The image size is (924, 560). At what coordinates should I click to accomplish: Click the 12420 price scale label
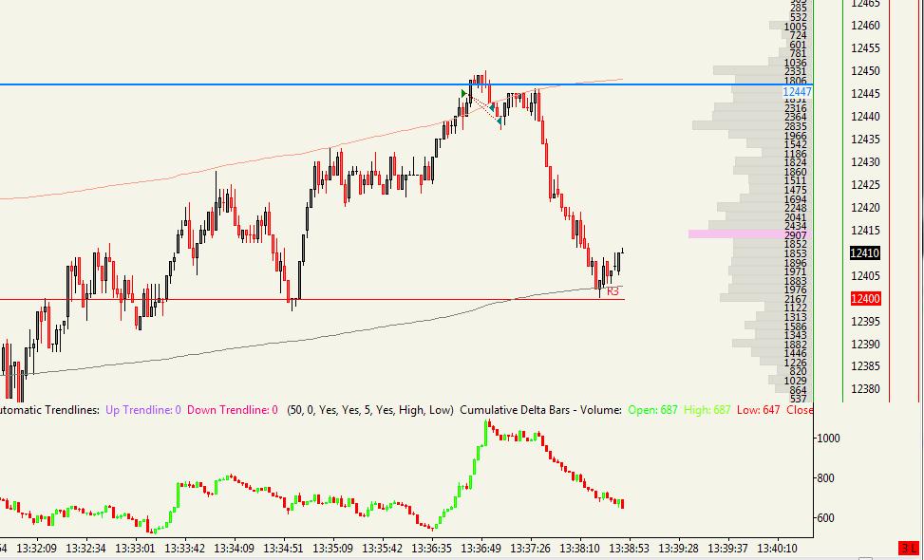[x=865, y=208]
